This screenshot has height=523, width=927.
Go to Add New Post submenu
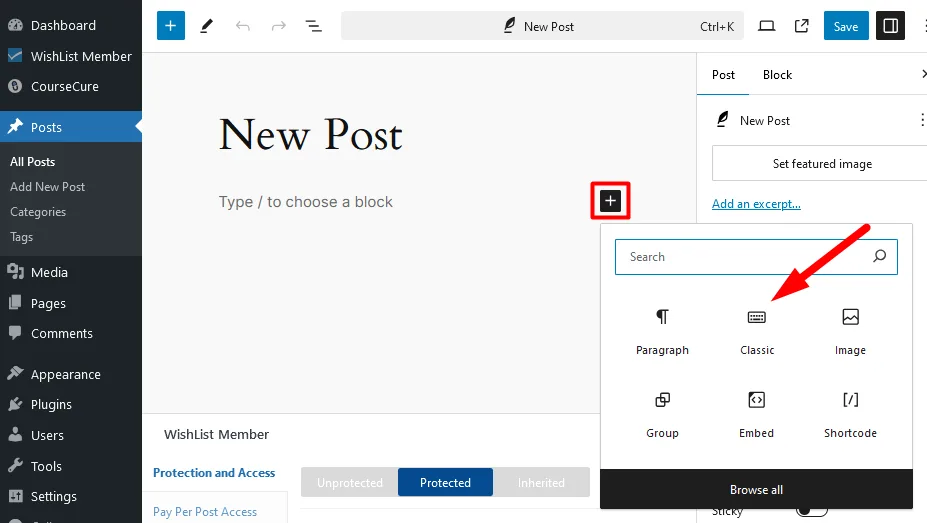coord(47,187)
